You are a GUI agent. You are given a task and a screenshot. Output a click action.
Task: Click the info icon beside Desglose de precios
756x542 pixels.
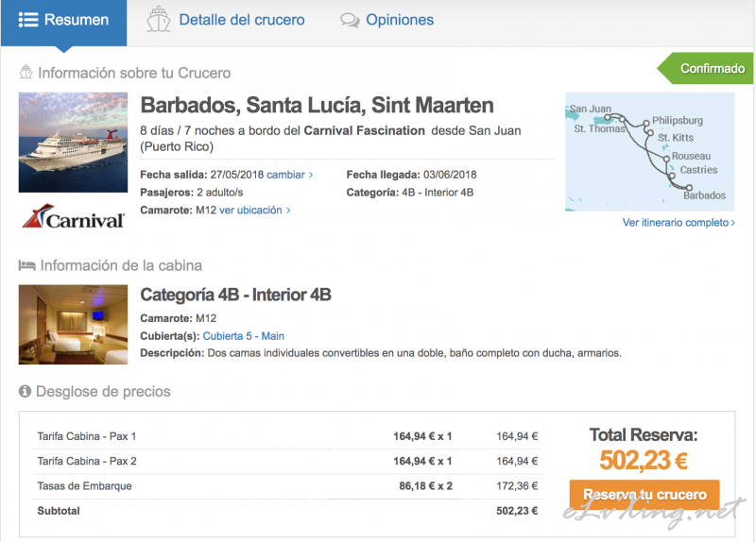[25, 391]
